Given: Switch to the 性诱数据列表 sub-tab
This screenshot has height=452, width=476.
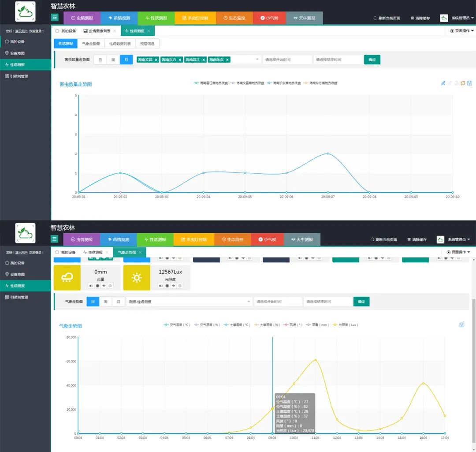Looking at the screenshot, I should click(x=120, y=44).
